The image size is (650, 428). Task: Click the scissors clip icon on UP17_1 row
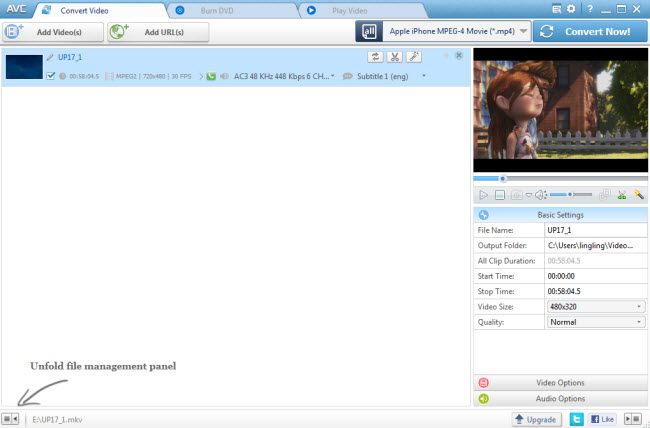coord(395,57)
